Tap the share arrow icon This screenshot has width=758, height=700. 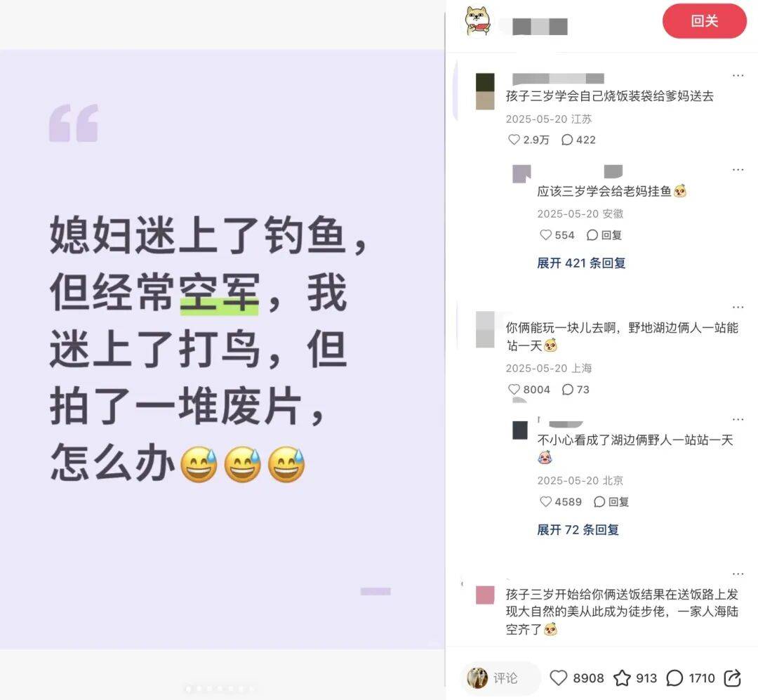pos(732,678)
